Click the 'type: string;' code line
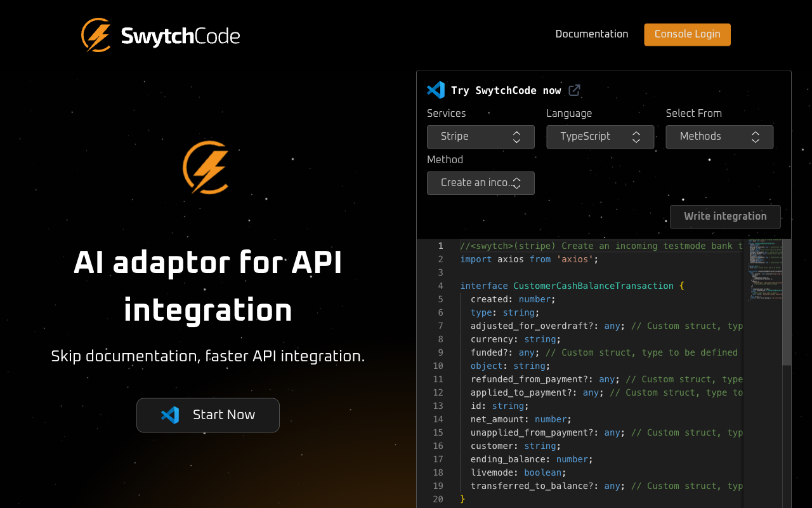This screenshot has height=508, width=812. (x=505, y=312)
